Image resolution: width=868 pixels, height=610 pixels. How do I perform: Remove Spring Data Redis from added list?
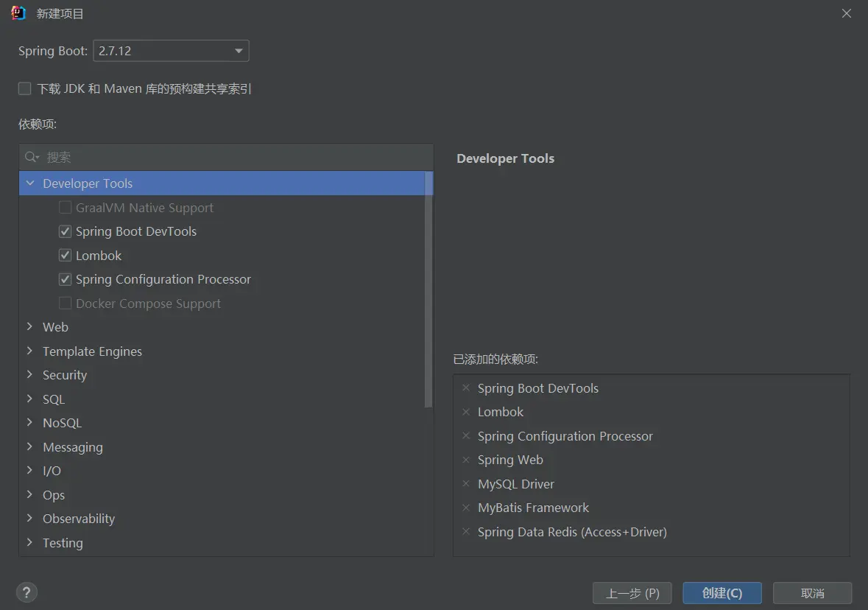click(466, 531)
